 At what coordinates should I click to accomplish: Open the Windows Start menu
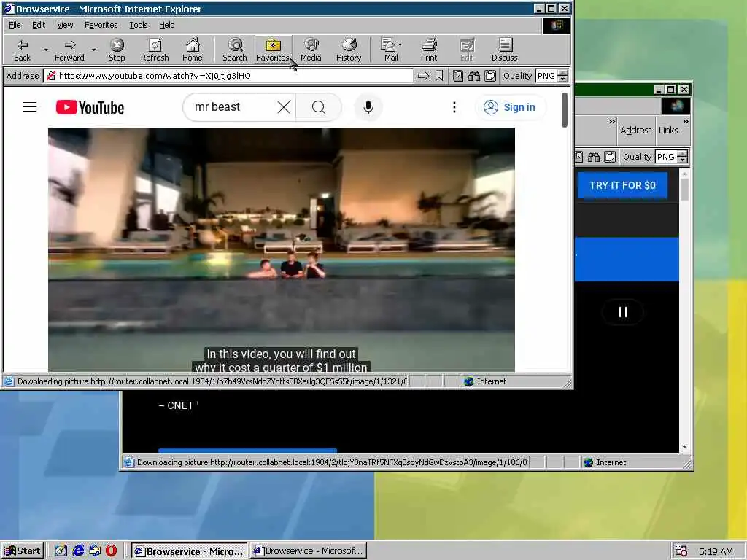(23, 551)
